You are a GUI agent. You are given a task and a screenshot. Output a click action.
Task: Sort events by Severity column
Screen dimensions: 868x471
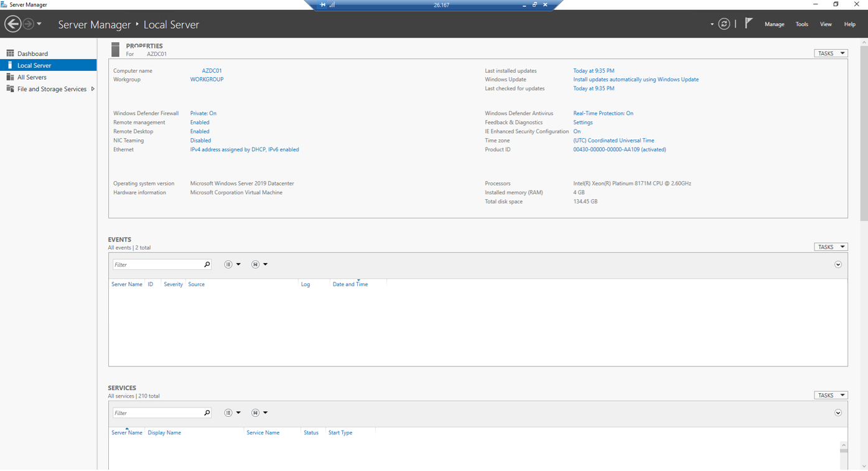(173, 284)
